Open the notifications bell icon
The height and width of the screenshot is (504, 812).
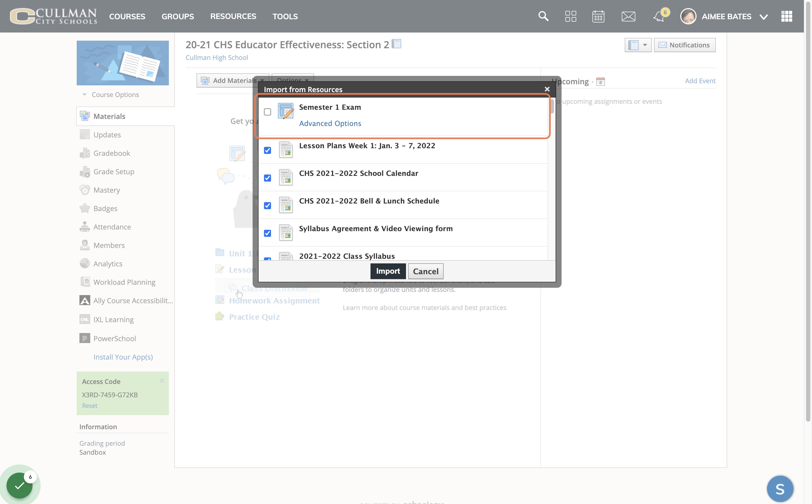[x=659, y=16]
